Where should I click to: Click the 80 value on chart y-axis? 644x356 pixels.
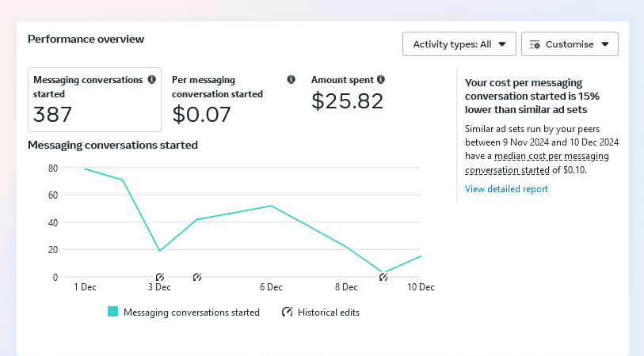pos(53,169)
